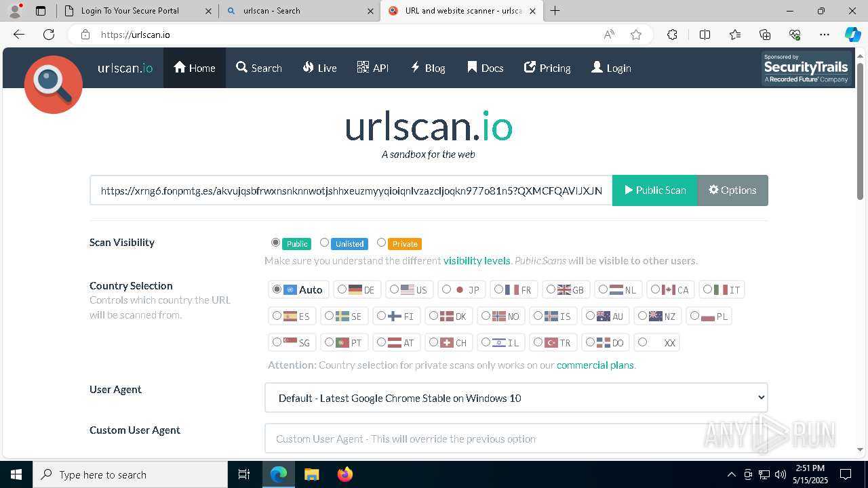
Task: Open the User Agent dropdown
Action: [516, 398]
